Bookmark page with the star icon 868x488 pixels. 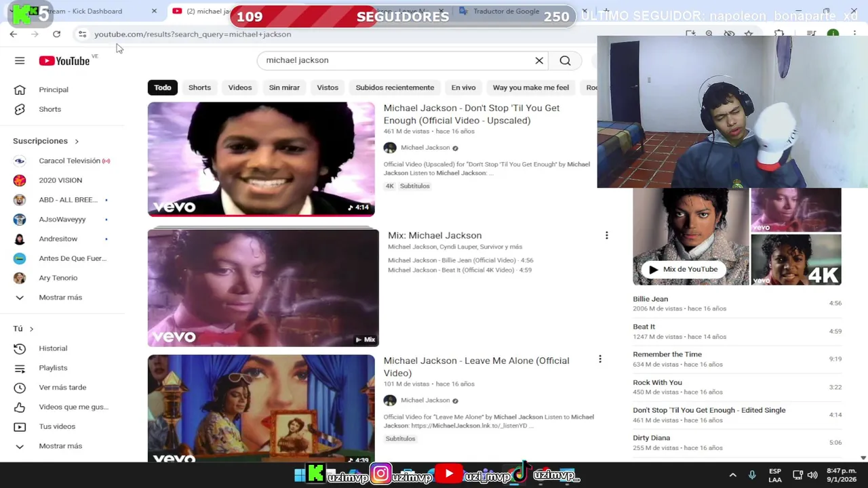pos(749,34)
